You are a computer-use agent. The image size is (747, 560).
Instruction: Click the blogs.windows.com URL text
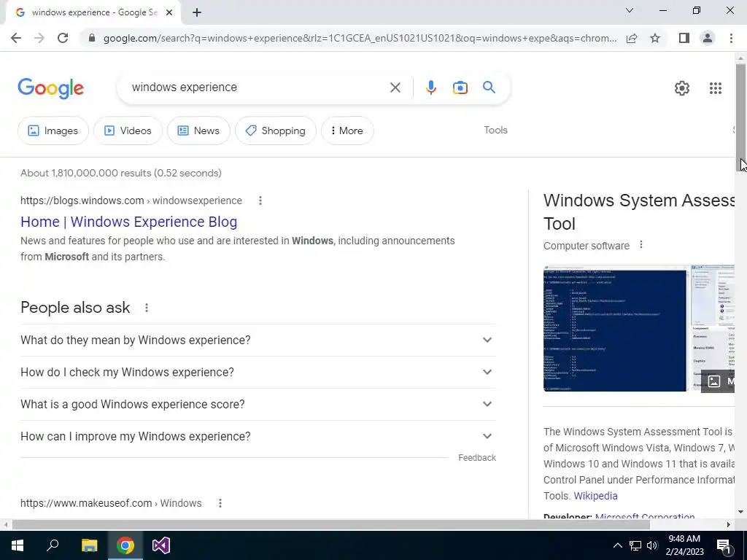click(x=131, y=201)
